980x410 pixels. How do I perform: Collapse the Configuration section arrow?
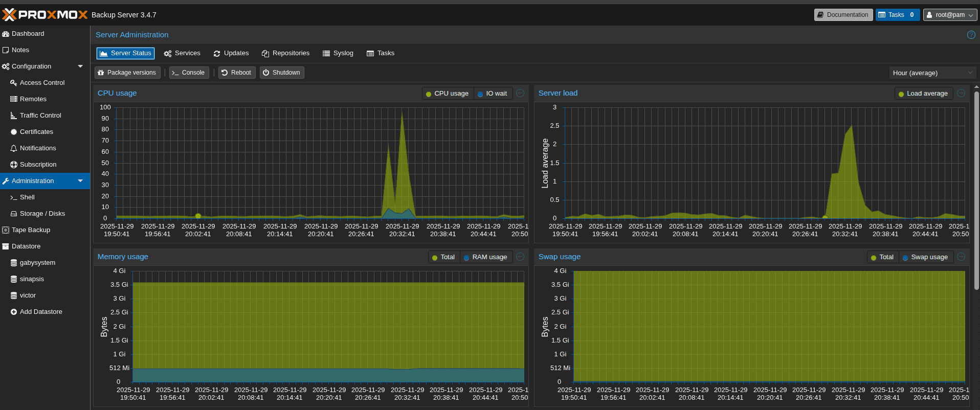(80, 66)
